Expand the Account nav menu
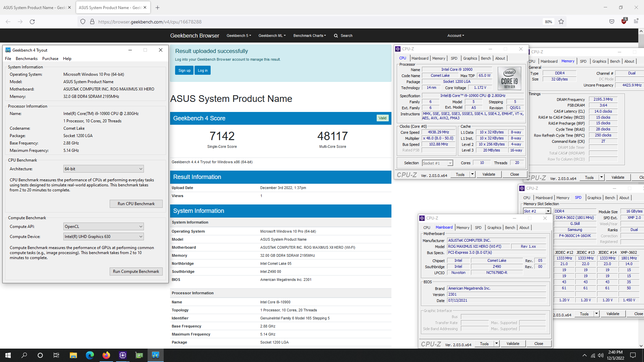644x362 pixels. (456, 36)
